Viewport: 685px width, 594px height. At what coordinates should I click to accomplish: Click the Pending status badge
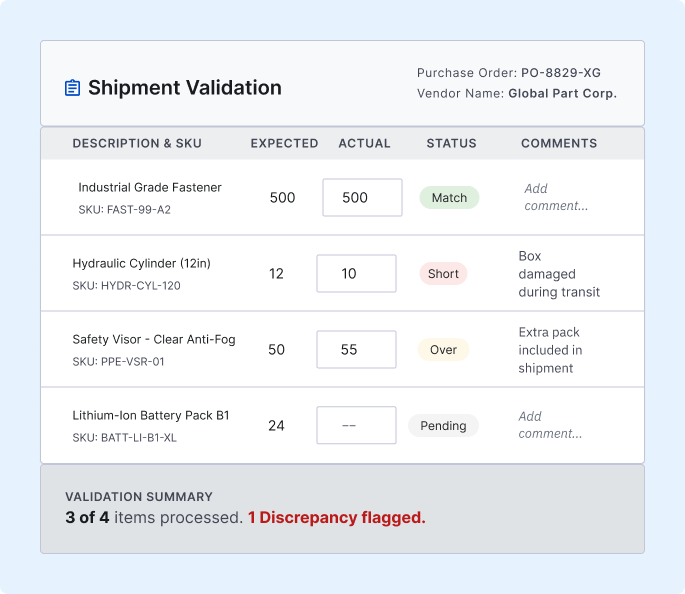(443, 426)
